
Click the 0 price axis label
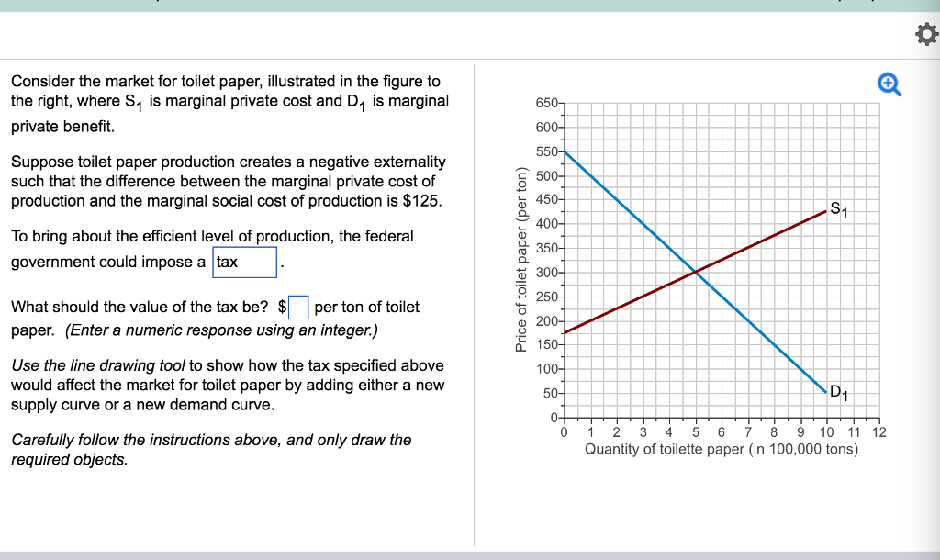tap(554, 418)
